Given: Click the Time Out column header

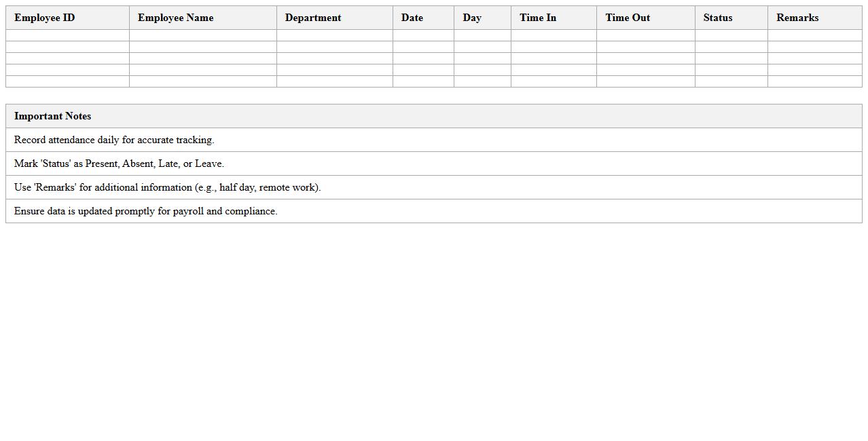Looking at the screenshot, I should click(x=628, y=18).
